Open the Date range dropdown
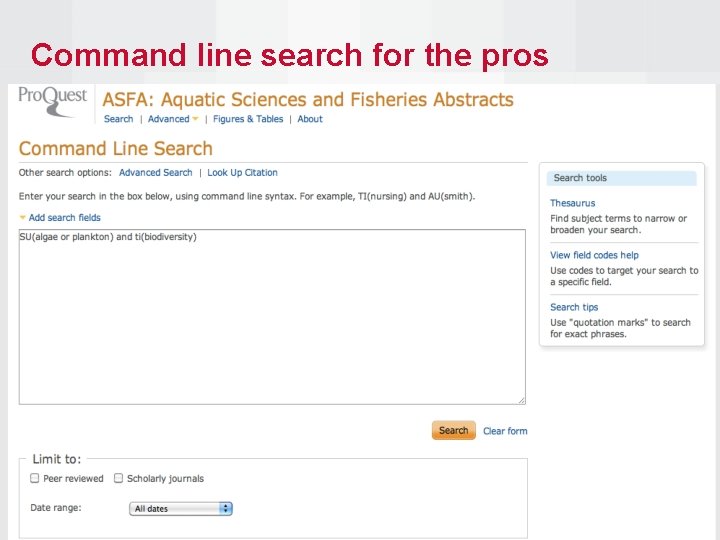The width and height of the screenshot is (720, 540). (x=181, y=509)
